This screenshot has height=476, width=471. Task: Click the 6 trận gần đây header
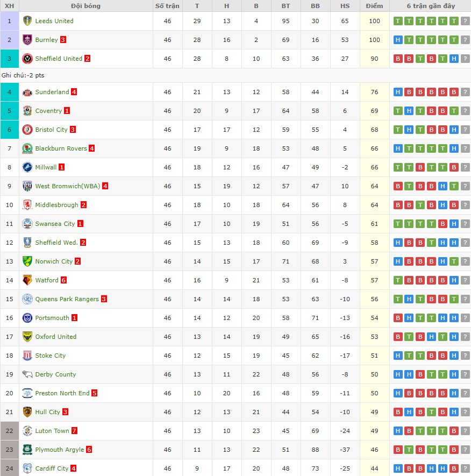(x=431, y=6)
